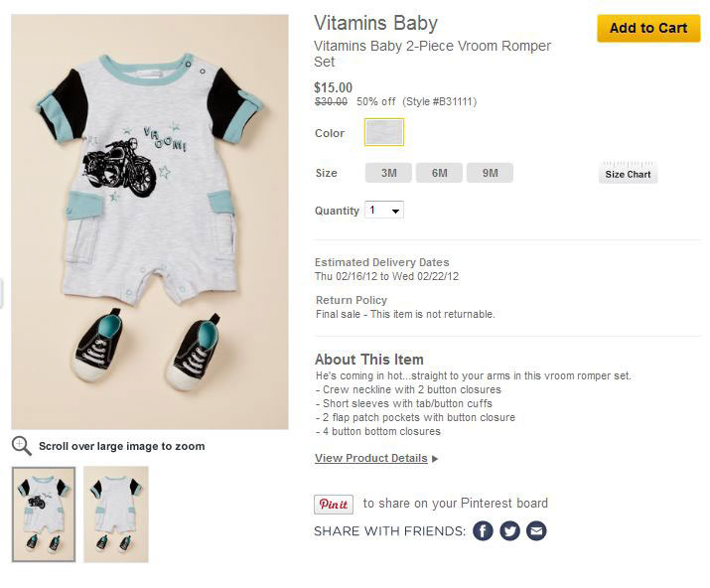Image resolution: width=710 pixels, height=588 pixels.
Task: Click the email share icon
Action: tap(536, 530)
